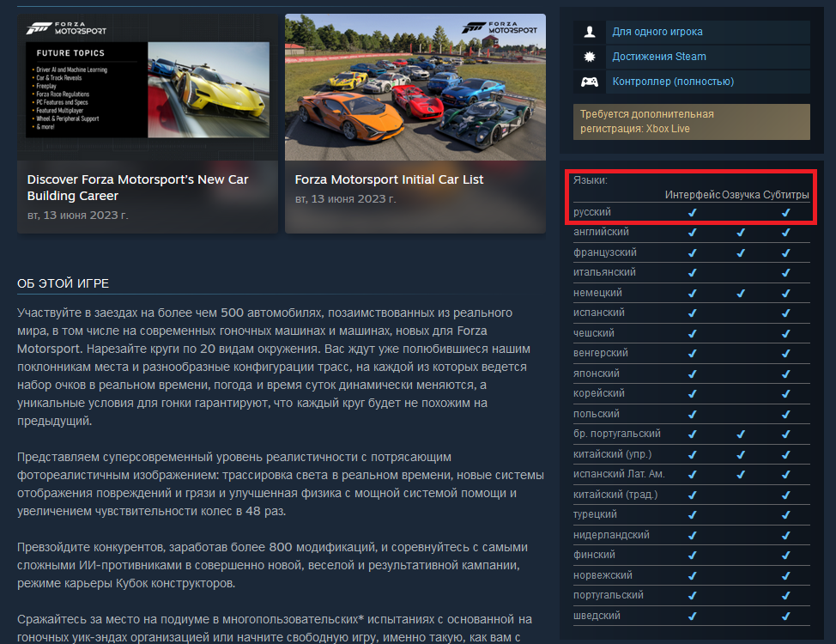Click the Озвучка checkmark for испанский Лат. Ам.

point(741,474)
